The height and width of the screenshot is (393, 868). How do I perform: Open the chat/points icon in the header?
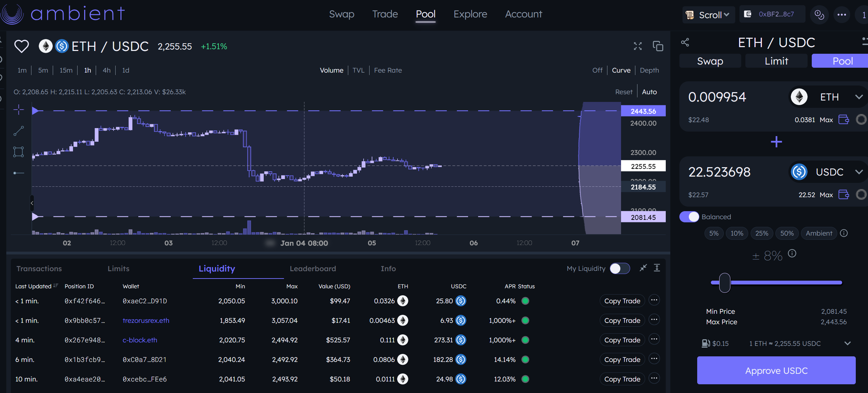819,15
